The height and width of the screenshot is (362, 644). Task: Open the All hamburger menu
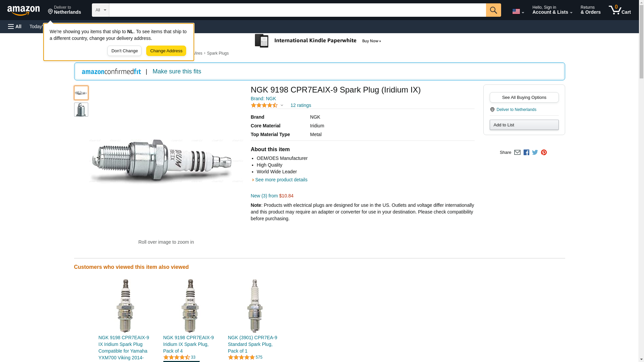[x=15, y=26]
